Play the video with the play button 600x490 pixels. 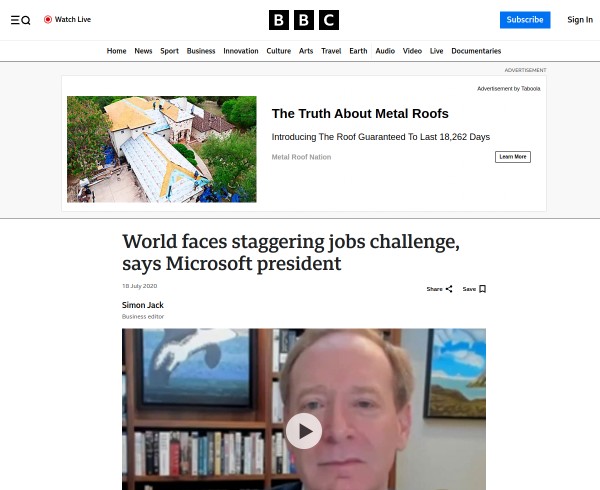tap(304, 431)
